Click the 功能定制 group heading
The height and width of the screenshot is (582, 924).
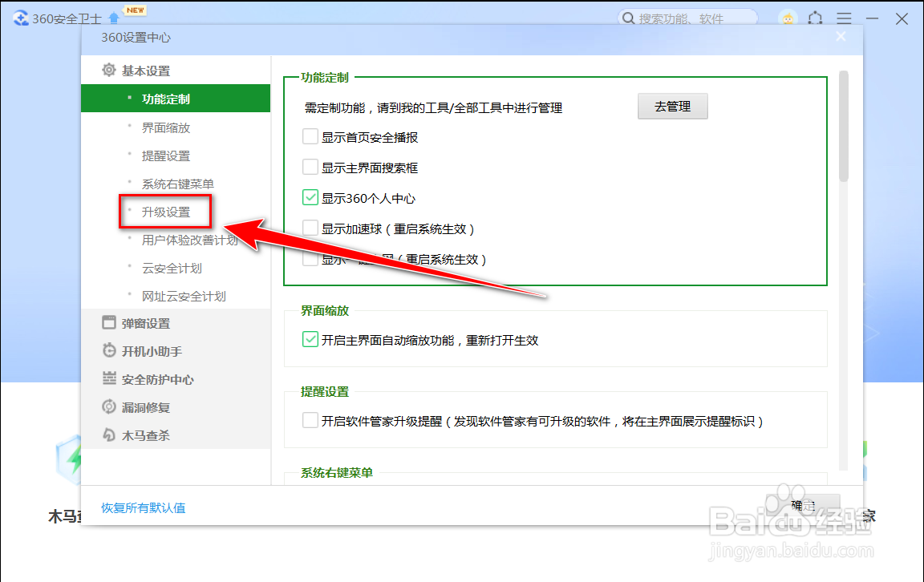pos(325,77)
